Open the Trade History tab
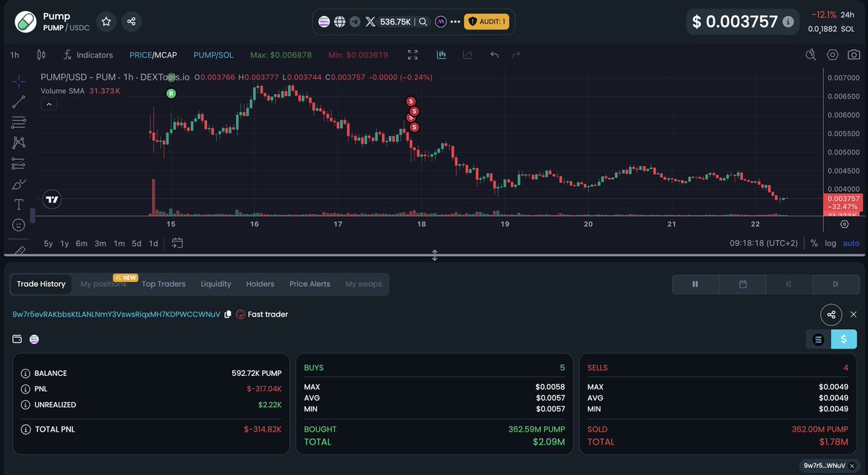The height and width of the screenshot is (475, 868). coord(41,284)
